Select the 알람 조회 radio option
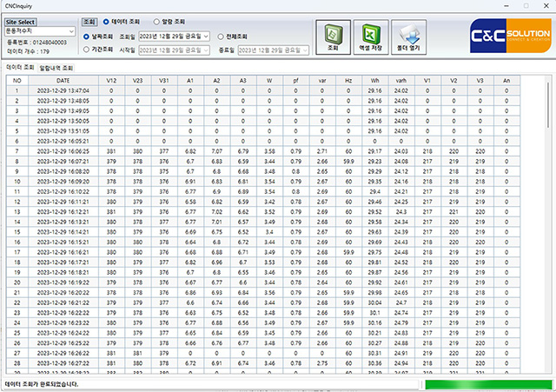This screenshot has width=556, height=392. (156, 20)
